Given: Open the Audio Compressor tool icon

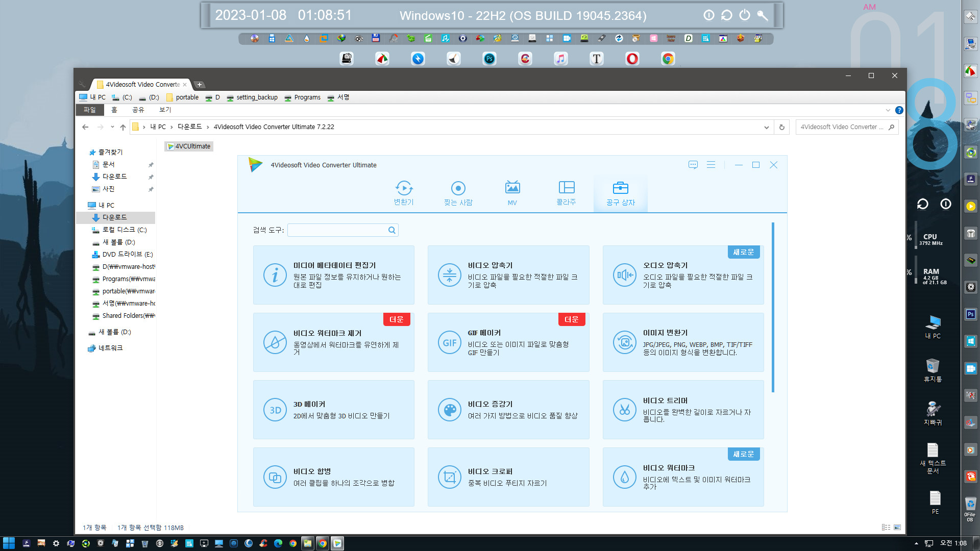Looking at the screenshot, I should point(625,275).
